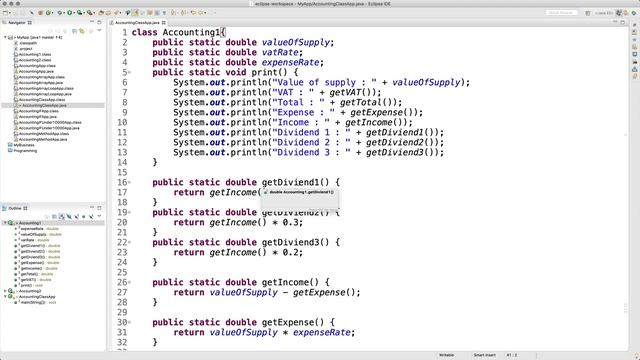Collapse getIncome method fold on line 26
Viewport: 640px width, 360px height.
click(130, 282)
